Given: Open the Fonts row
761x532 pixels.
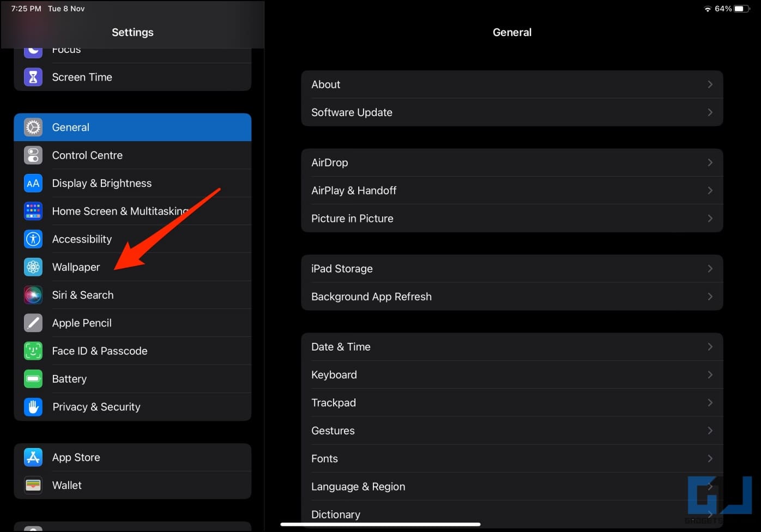Looking at the screenshot, I should 512,458.
